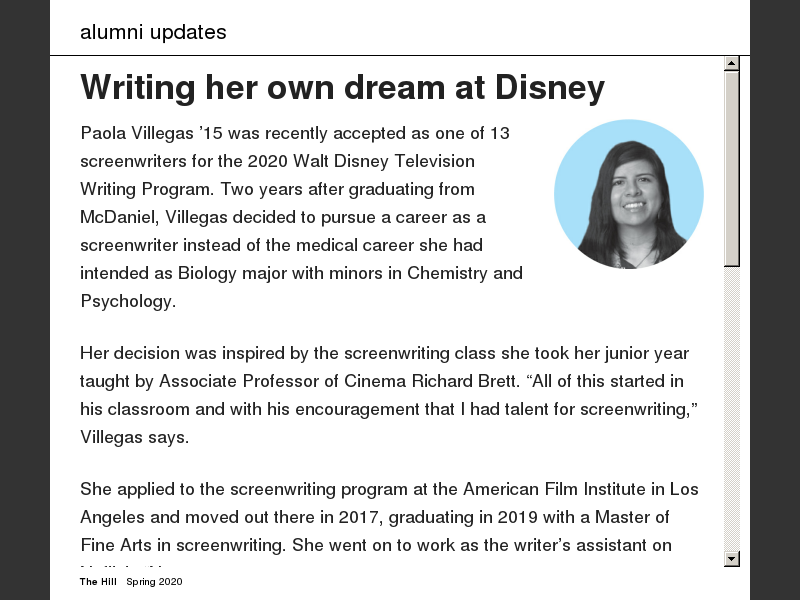800x600 pixels.
Task: Click the 'Spring 2020' footer text
Action: tap(154, 582)
